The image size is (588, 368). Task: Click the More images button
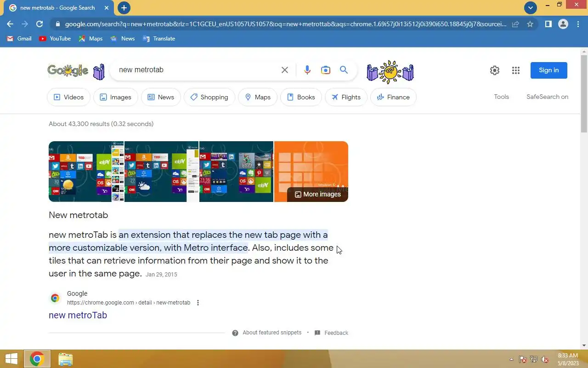317,194
